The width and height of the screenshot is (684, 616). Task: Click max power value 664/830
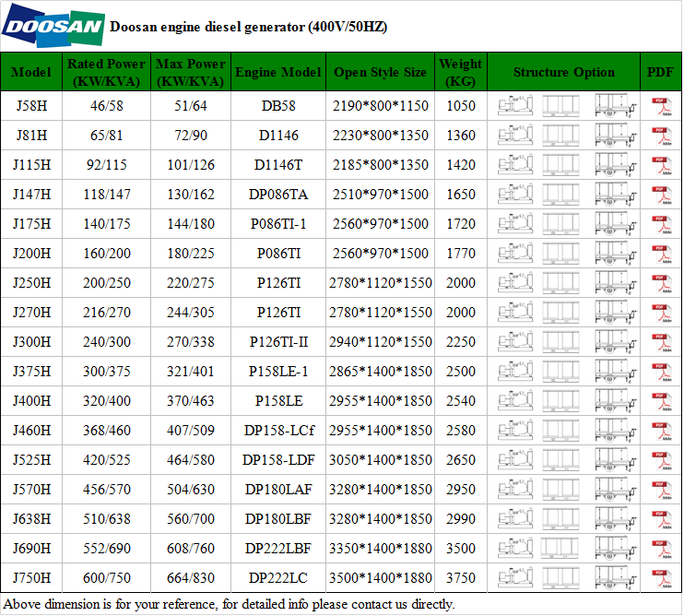pos(191,578)
